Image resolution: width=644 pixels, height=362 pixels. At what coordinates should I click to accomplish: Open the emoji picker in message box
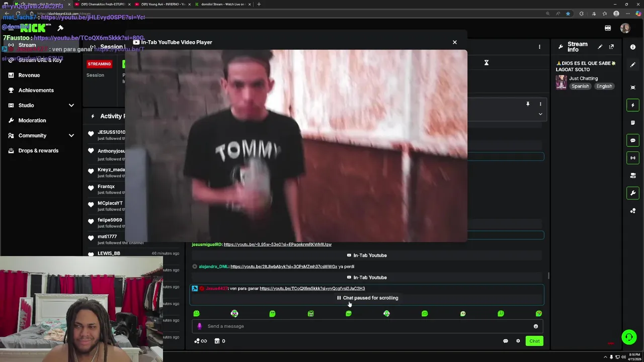point(536,326)
